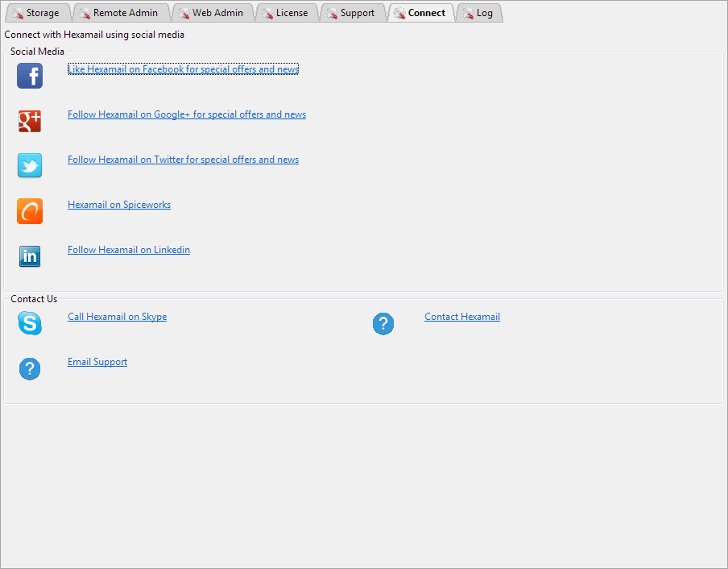
Task: Open the Like Hexamail on Facebook link
Action: (x=183, y=69)
